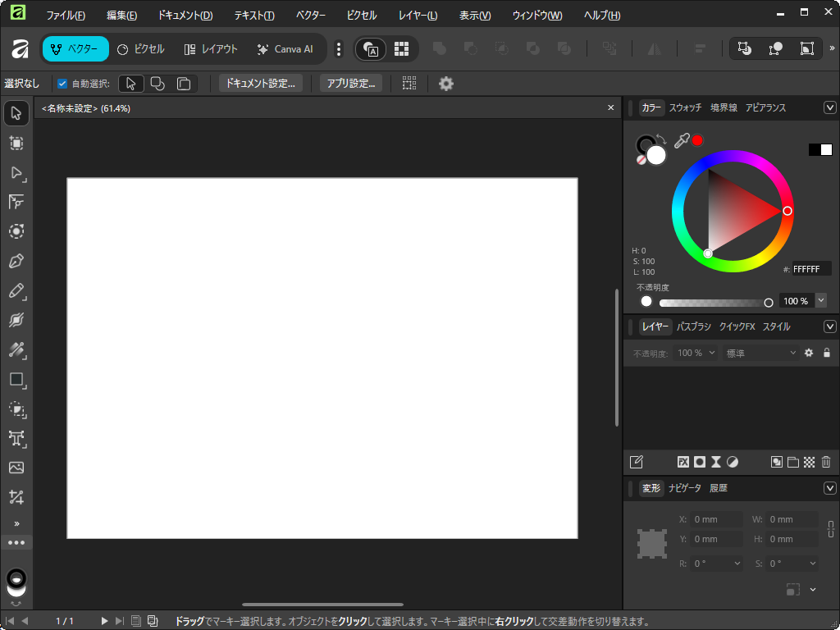Click the hex color input field
840x630 pixels.
pyautogui.click(x=810, y=269)
